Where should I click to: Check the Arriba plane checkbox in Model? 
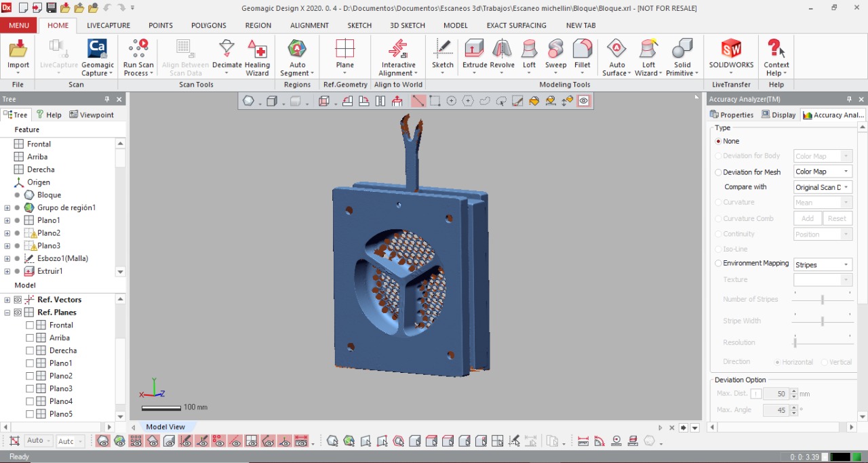pos(30,338)
